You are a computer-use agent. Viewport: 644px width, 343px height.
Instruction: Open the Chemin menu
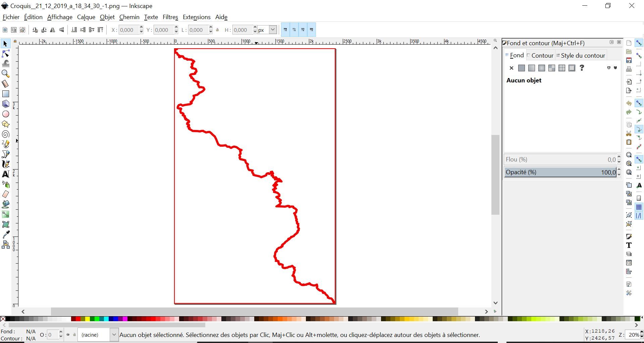pos(129,17)
